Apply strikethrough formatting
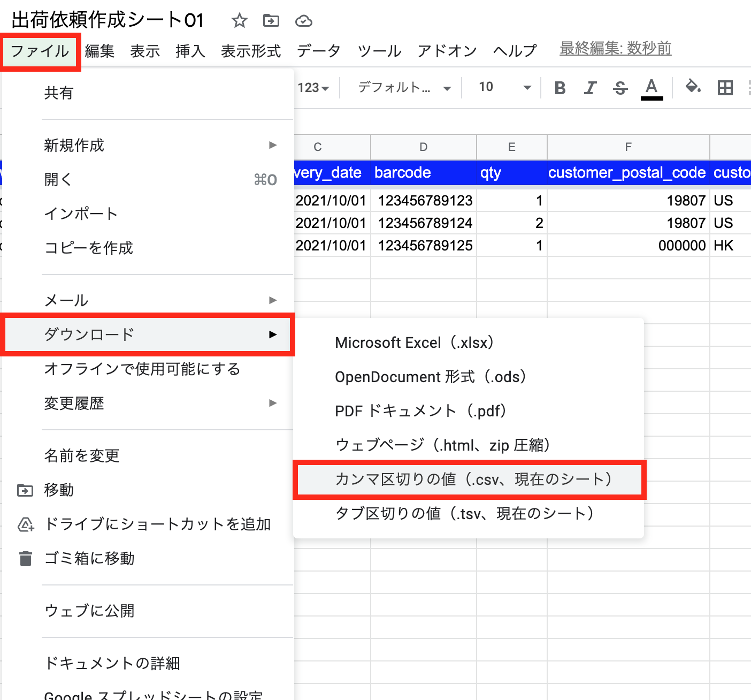Viewport: 751px width, 700px height. click(x=620, y=88)
